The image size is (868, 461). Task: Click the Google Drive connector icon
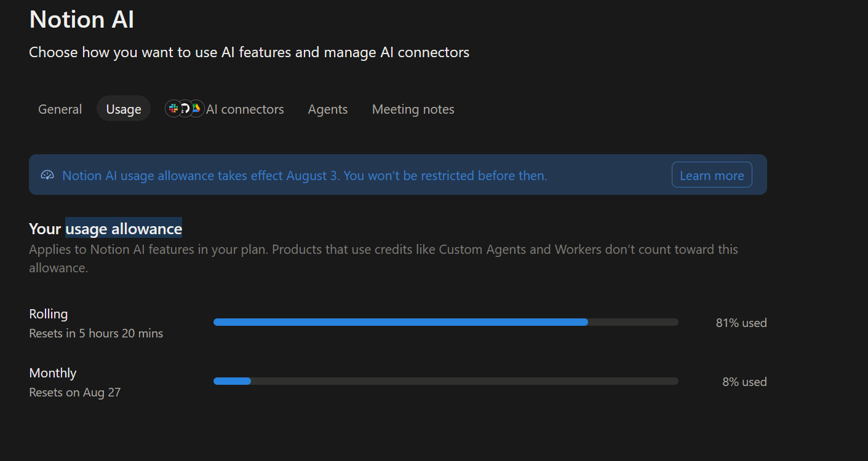pos(196,109)
